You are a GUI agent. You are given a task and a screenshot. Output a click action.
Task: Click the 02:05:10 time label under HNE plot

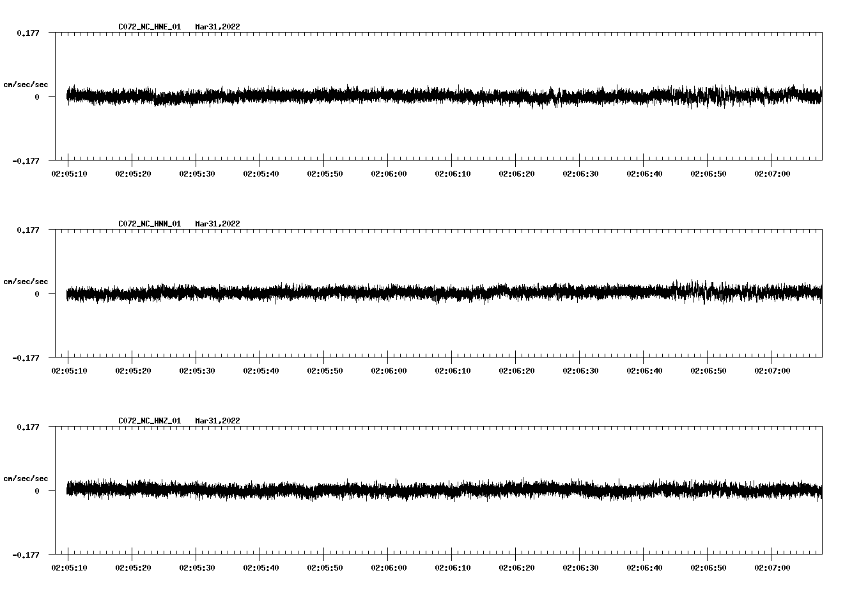click(70, 173)
